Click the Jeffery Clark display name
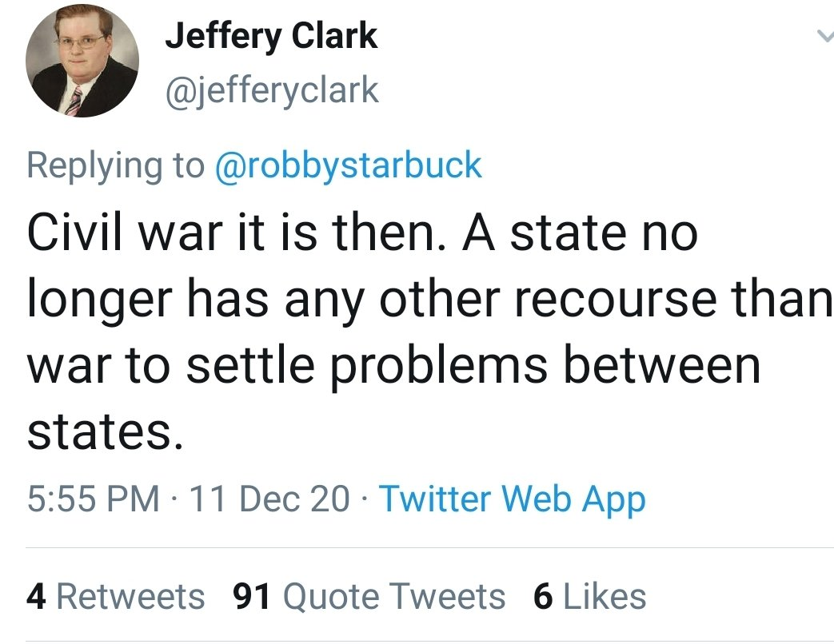 pos(271,36)
